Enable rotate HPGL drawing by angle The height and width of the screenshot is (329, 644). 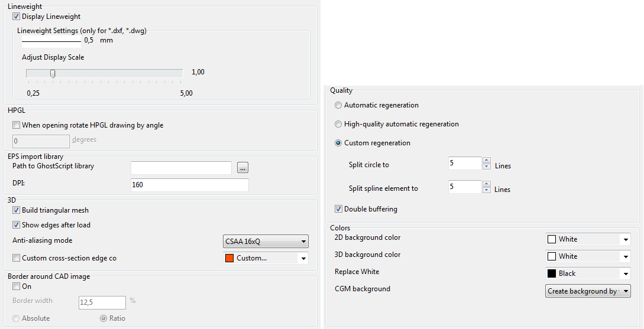click(x=17, y=125)
